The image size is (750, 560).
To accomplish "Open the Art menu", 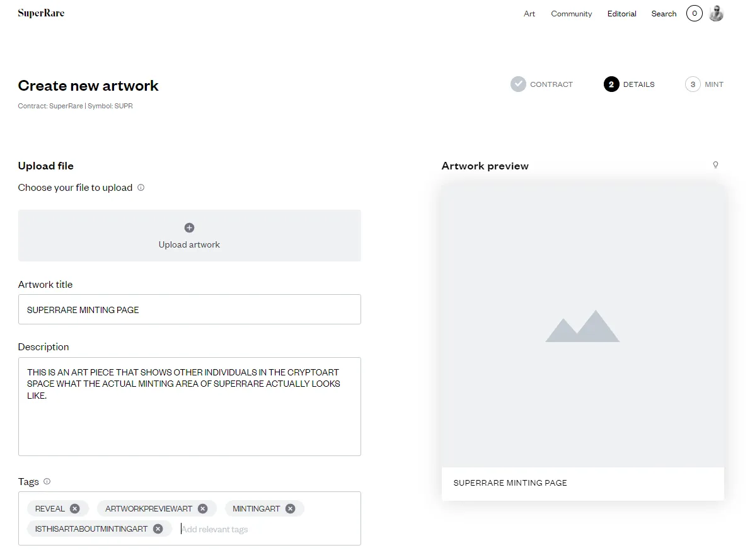I will tap(529, 14).
